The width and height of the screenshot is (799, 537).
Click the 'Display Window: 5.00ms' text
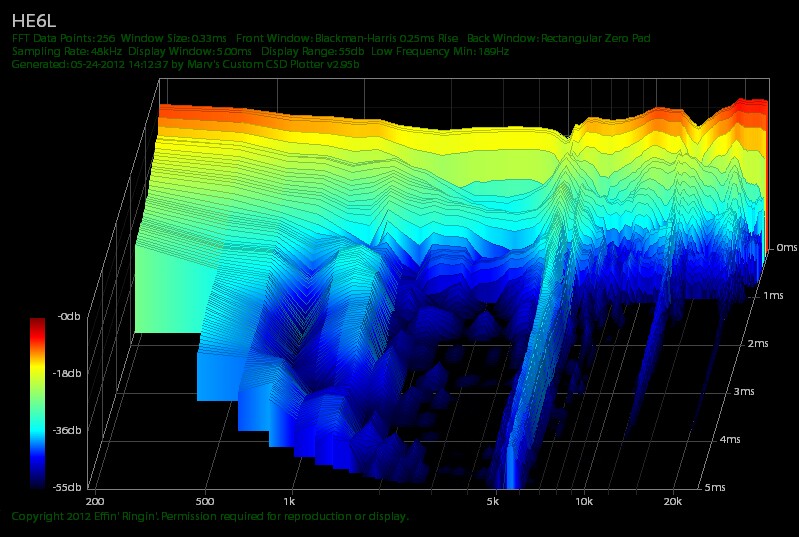pos(190,51)
